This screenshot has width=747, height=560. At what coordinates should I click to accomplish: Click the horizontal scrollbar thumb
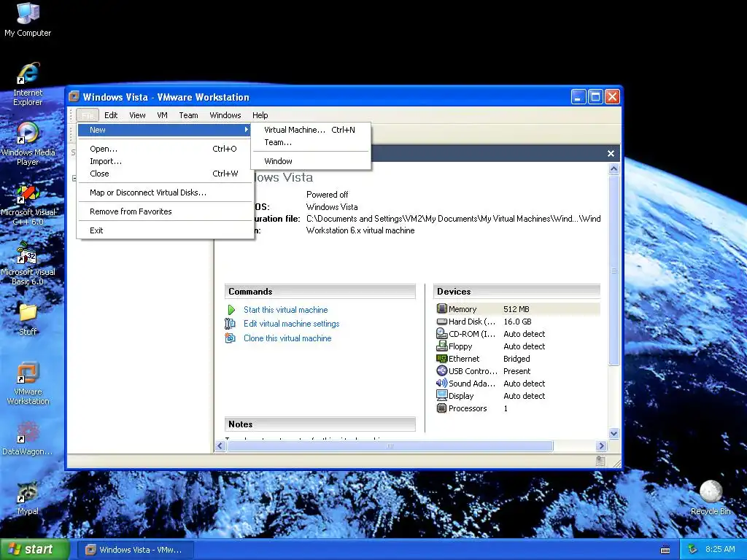point(390,446)
